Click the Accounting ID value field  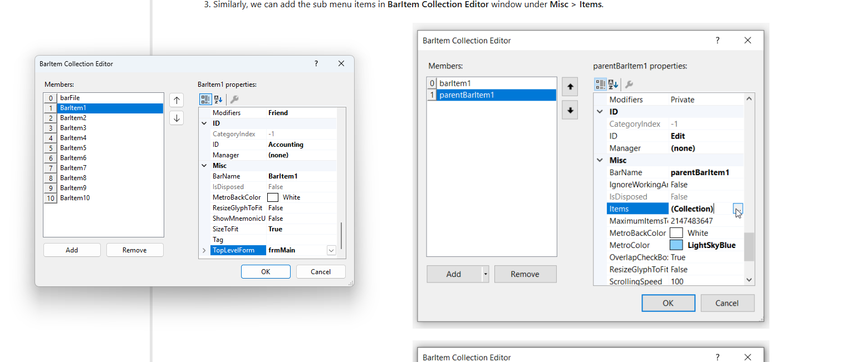(301, 145)
